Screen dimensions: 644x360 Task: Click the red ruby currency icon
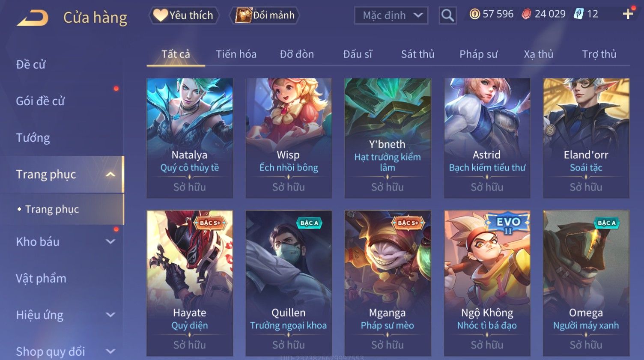(x=526, y=14)
